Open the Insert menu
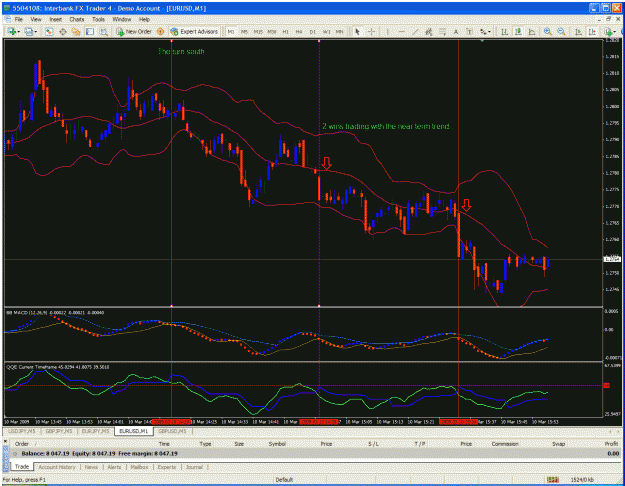Image resolution: width=625 pixels, height=486 pixels. pos(55,19)
